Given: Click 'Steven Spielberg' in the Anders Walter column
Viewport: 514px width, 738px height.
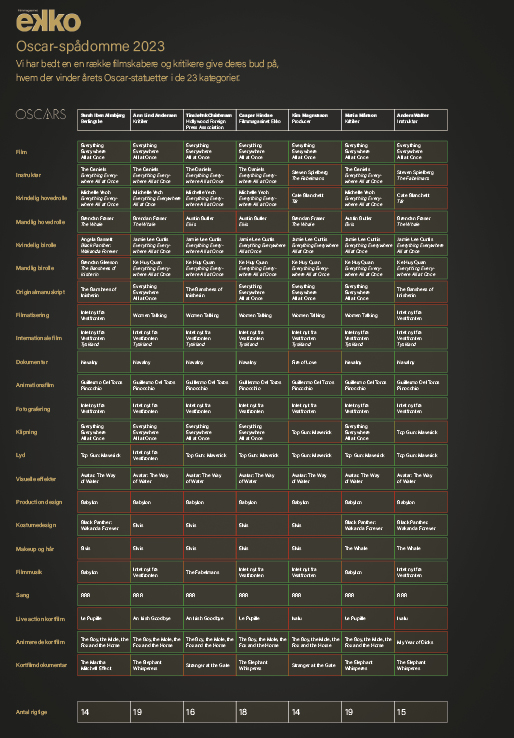Looking at the screenshot, I should point(421,175).
